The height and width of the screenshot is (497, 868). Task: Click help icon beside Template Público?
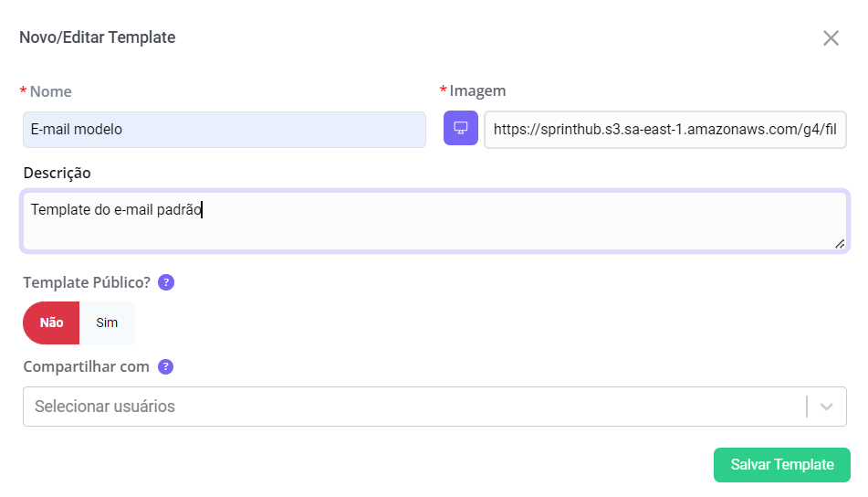166,282
